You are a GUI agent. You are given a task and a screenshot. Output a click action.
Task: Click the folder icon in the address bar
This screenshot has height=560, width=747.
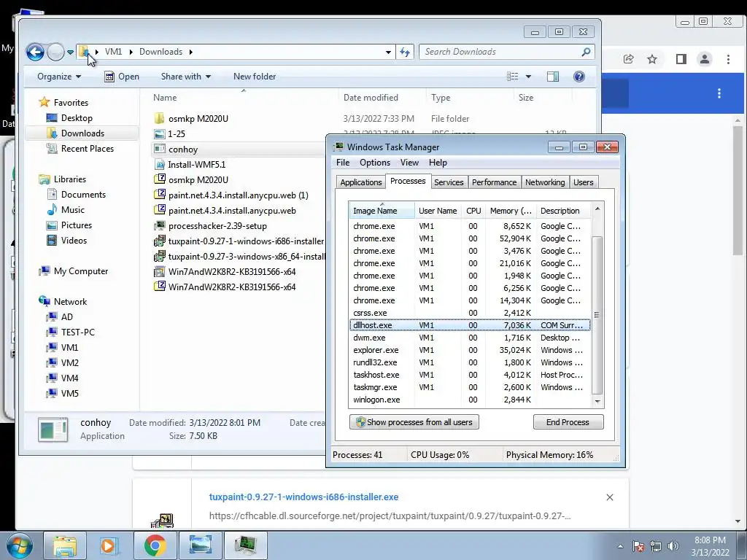pos(84,51)
